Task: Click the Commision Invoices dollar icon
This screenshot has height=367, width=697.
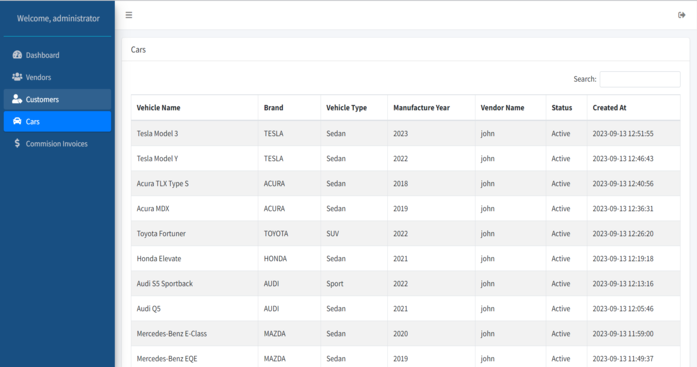Action: tap(17, 143)
